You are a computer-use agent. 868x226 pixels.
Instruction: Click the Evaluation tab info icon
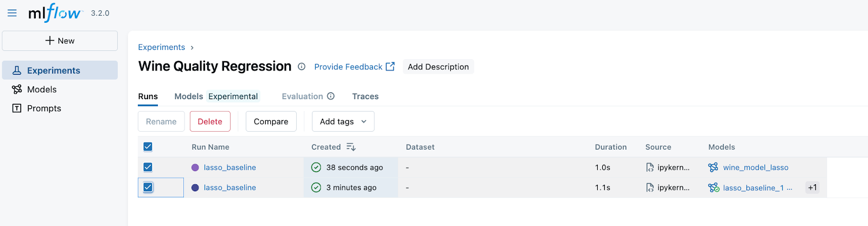(x=331, y=96)
